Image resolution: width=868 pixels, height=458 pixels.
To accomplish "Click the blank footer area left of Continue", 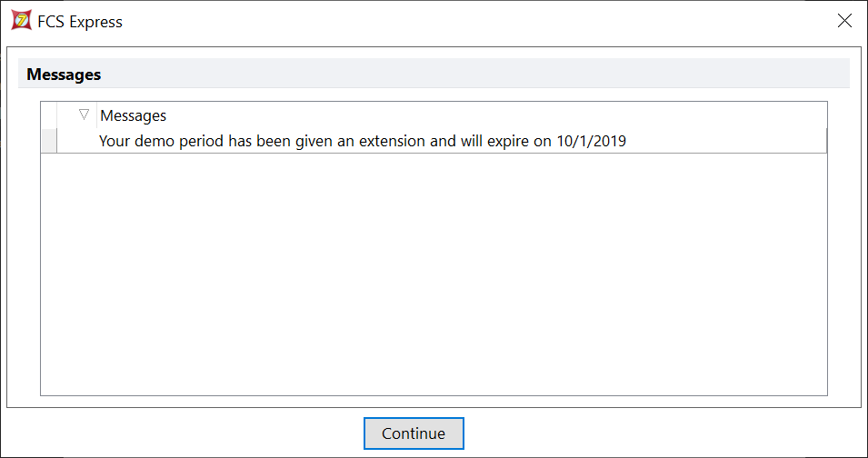I will pyautogui.click(x=182, y=433).
